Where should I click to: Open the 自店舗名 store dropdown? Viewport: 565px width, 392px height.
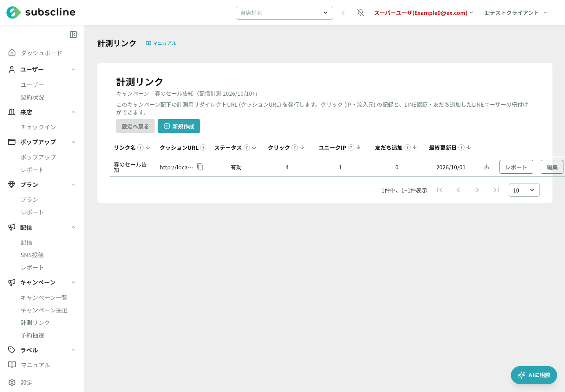click(x=284, y=13)
